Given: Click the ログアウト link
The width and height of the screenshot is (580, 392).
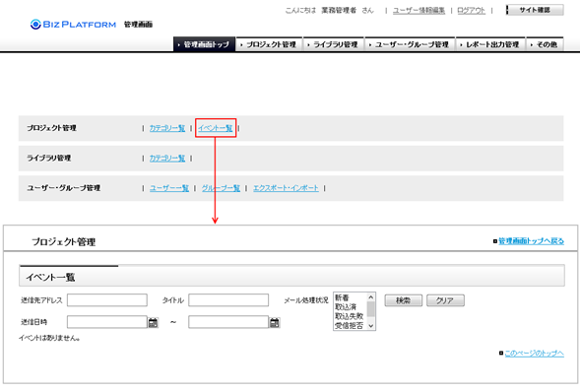Looking at the screenshot, I should click(471, 11).
